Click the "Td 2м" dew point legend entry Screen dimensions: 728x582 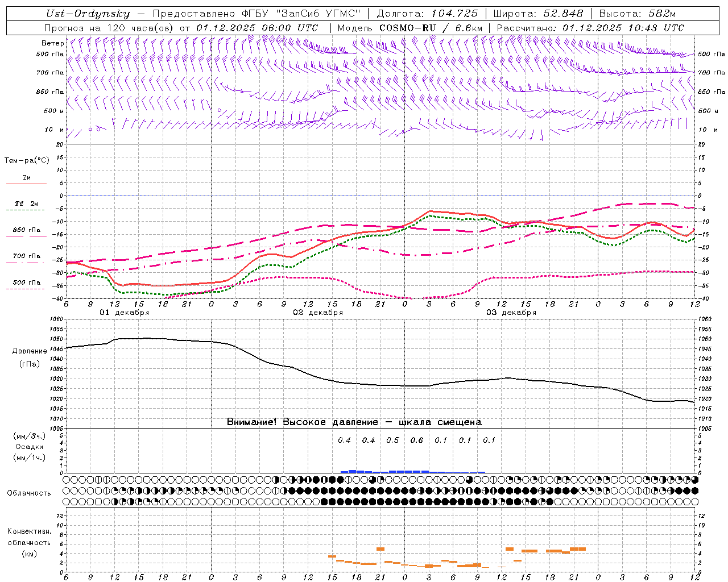click(26, 203)
